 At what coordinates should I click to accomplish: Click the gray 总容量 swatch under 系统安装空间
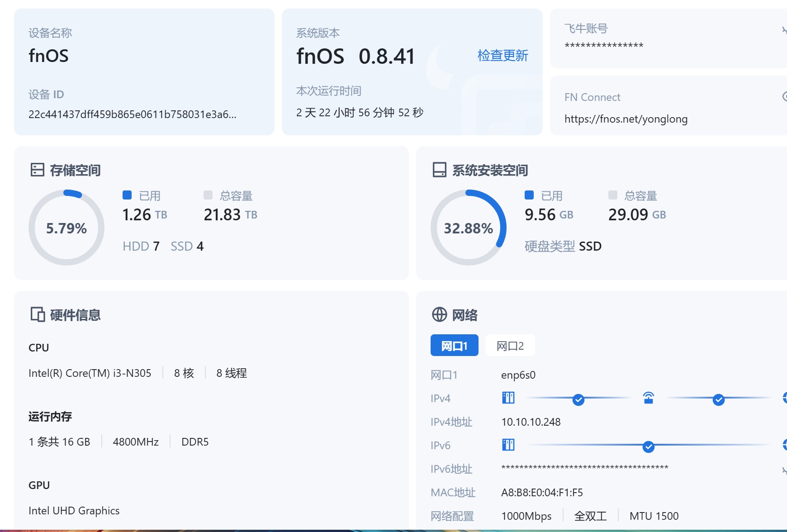[613, 195]
